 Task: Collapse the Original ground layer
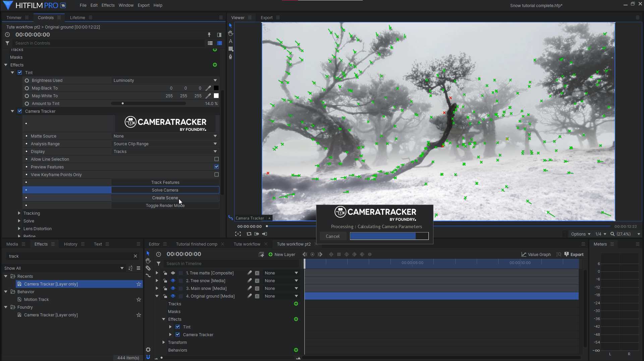[x=157, y=296]
